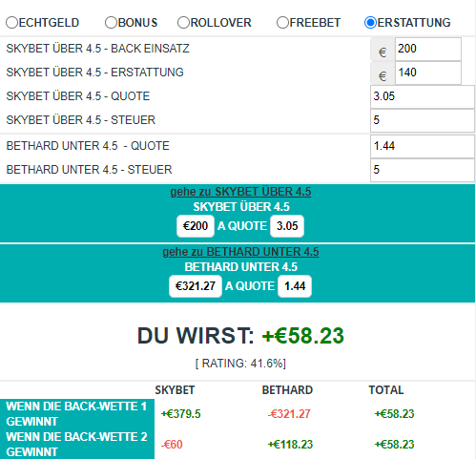Edit the Skybet back Einsatz field 200
476x459 pixels.
pyautogui.click(x=428, y=49)
